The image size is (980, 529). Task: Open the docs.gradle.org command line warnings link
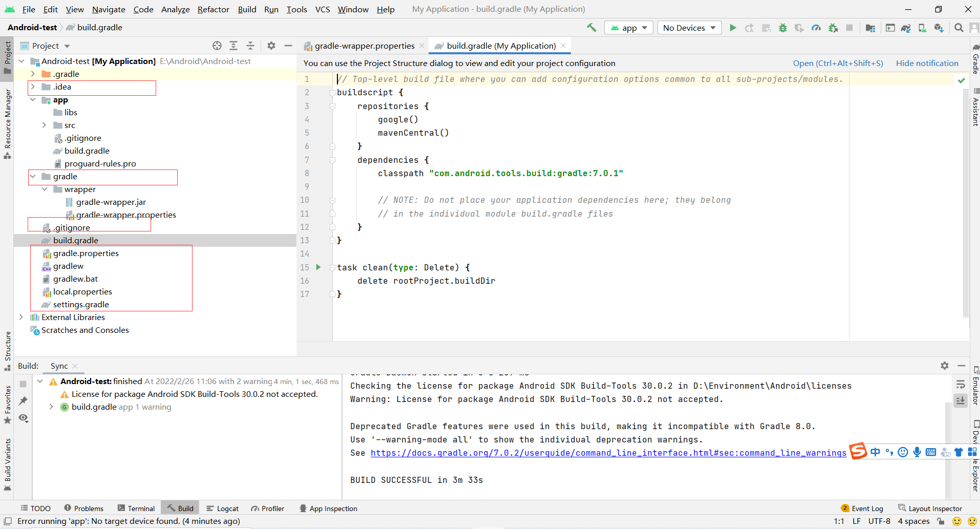(x=608, y=453)
